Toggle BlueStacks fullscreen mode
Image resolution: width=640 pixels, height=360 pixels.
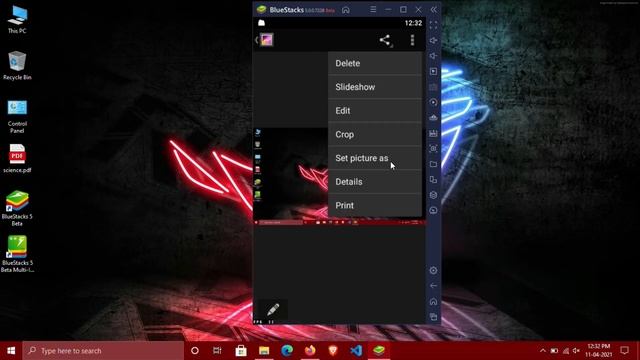point(433,25)
